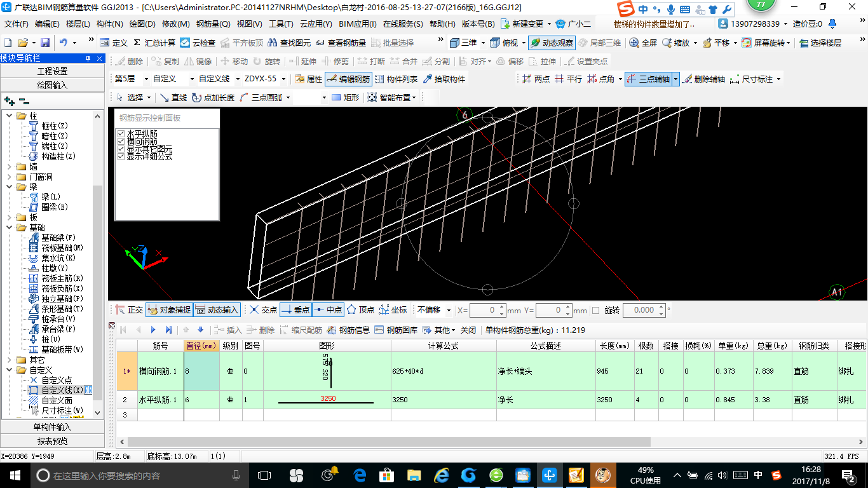Click 单构件输入 panel button
Image resolution: width=868 pixels, height=488 pixels.
[52, 427]
